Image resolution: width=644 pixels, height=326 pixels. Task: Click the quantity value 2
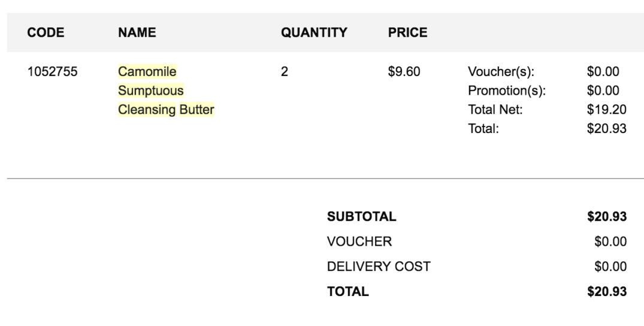285,73
